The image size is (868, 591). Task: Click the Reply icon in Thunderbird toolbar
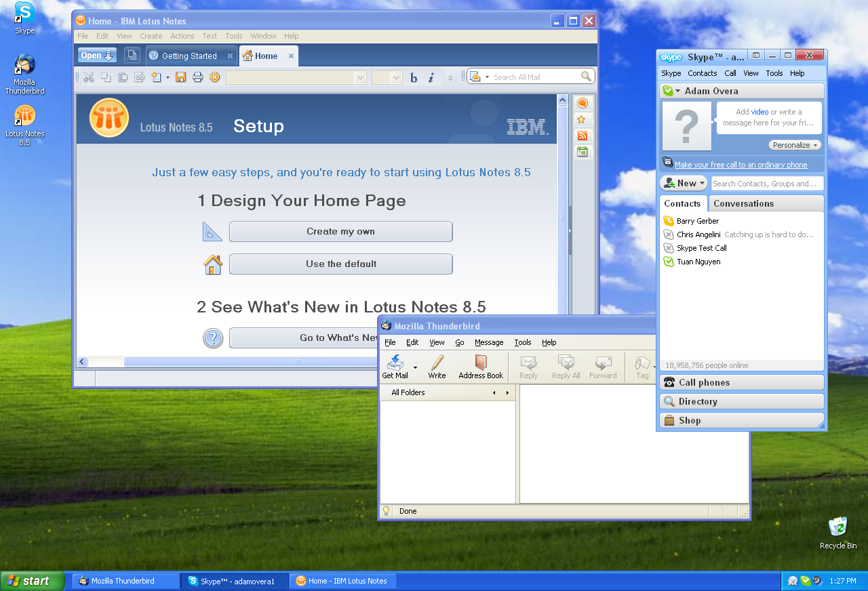coord(528,367)
